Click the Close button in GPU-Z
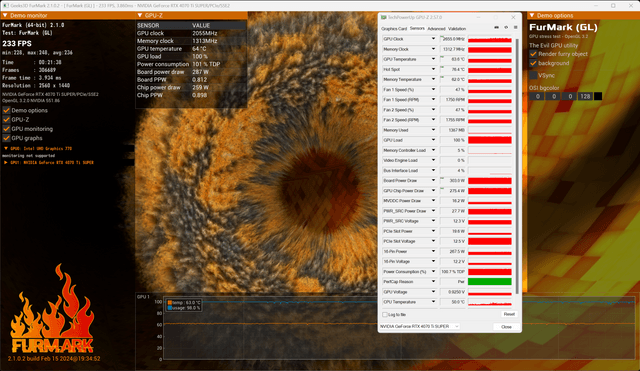The height and width of the screenshot is (371, 640). (x=506, y=327)
